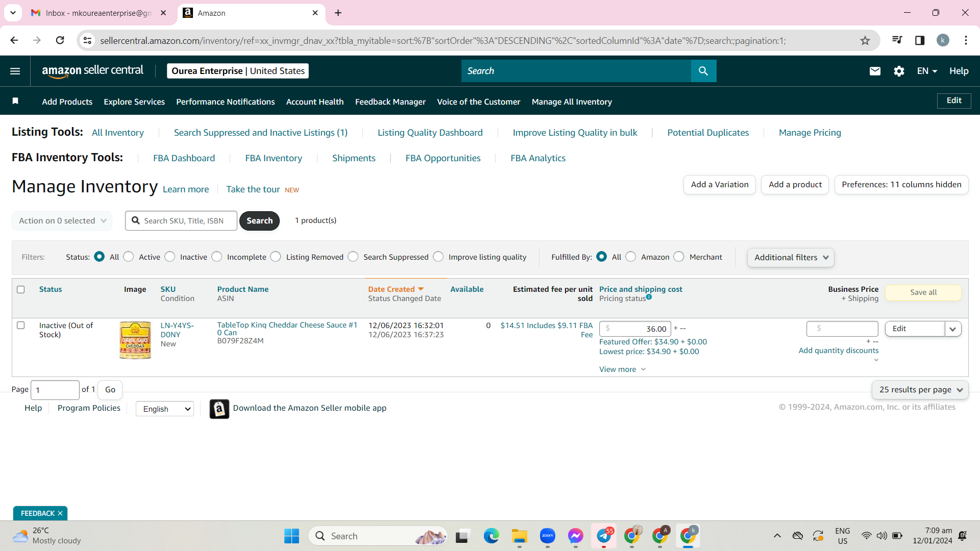Bookmark this page with the star icon
Image resolution: width=980 pixels, height=551 pixels.
coord(865,40)
